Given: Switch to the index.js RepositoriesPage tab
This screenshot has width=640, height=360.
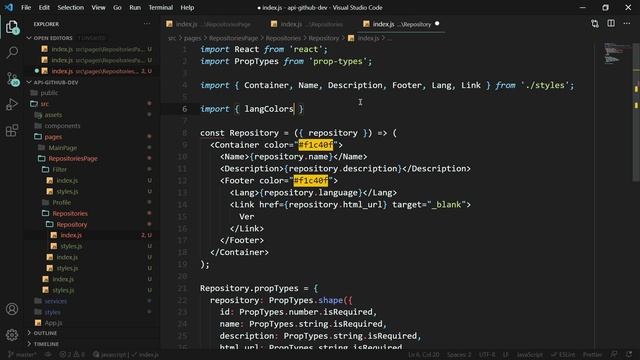Looking at the screenshot, I should [x=213, y=24].
